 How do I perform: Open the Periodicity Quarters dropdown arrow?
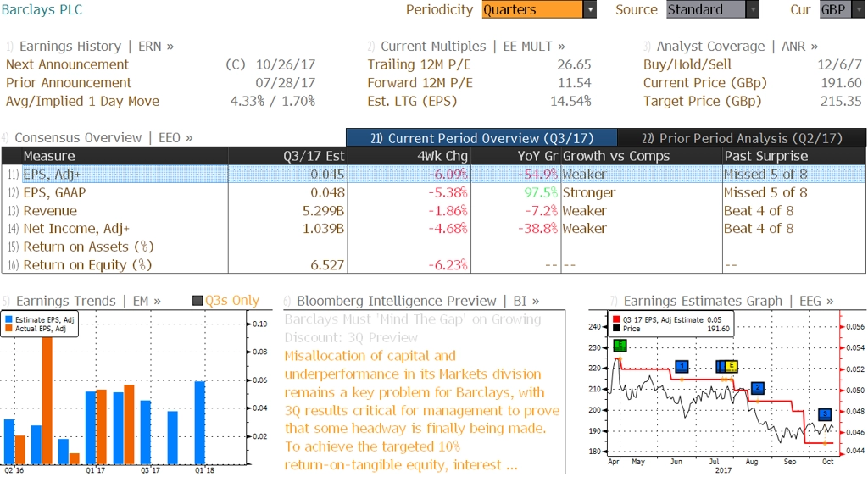(x=590, y=9)
